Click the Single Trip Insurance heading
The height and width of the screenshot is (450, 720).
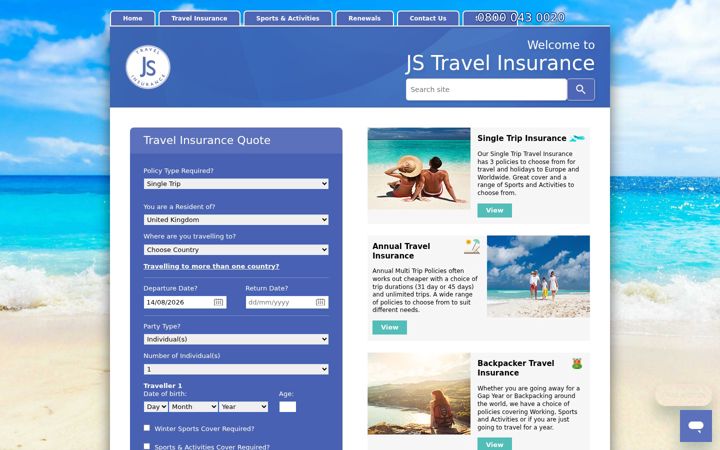click(522, 138)
